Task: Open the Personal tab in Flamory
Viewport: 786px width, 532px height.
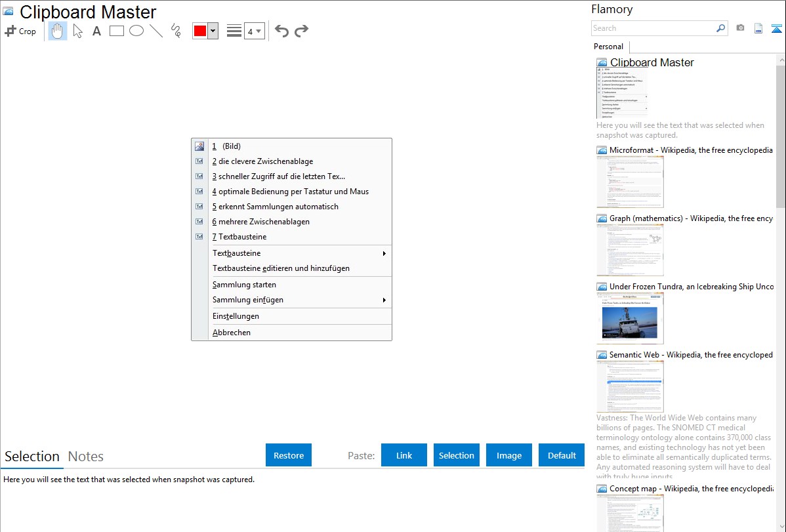Action: [x=609, y=47]
